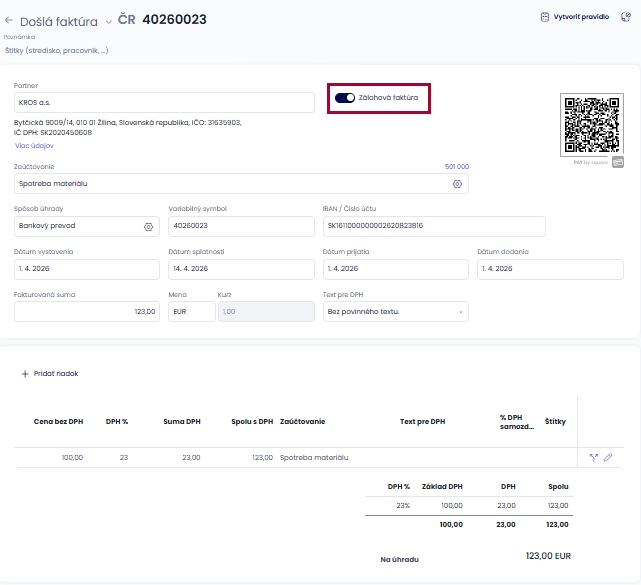Click the plus icon for Pridať riadok
This screenshot has width=641, height=585.
click(x=25, y=373)
